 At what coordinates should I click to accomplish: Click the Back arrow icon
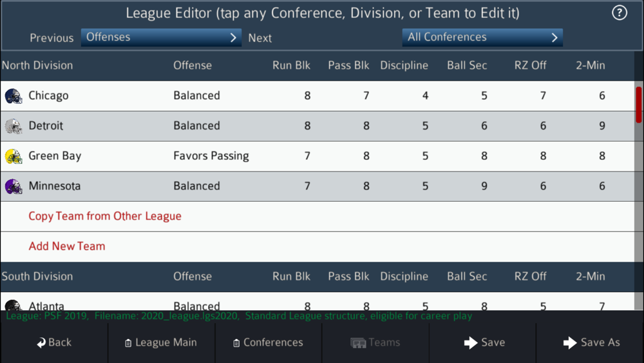tap(41, 343)
